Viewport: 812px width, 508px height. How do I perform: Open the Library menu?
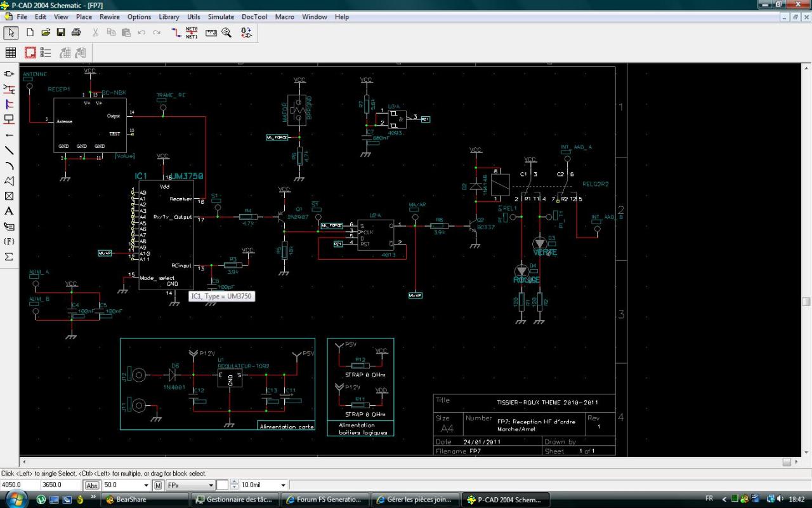pos(169,17)
